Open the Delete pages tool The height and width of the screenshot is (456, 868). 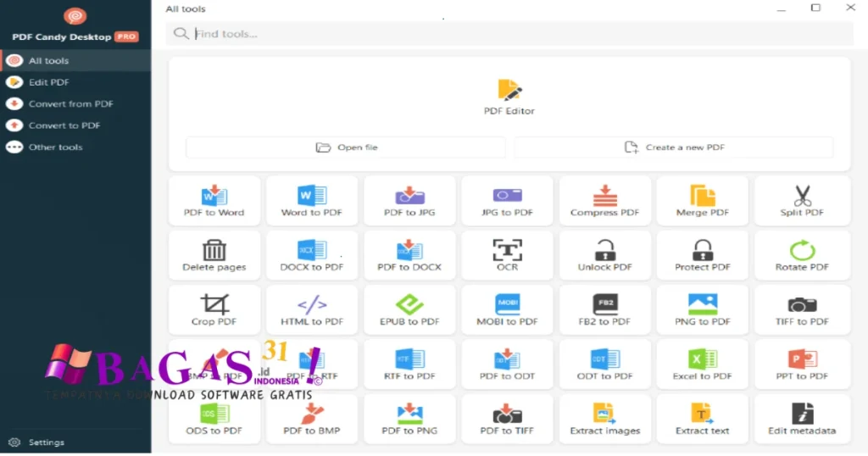tap(214, 256)
